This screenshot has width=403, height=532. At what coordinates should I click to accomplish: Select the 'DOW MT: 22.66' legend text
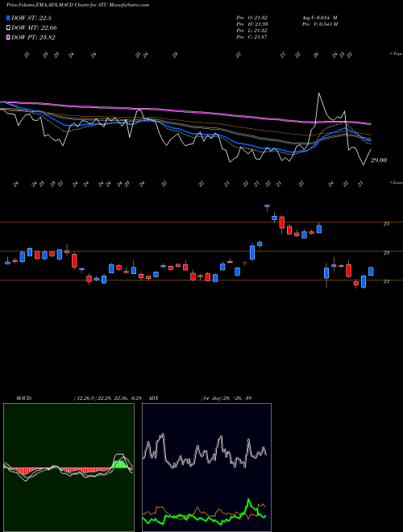pos(34,28)
